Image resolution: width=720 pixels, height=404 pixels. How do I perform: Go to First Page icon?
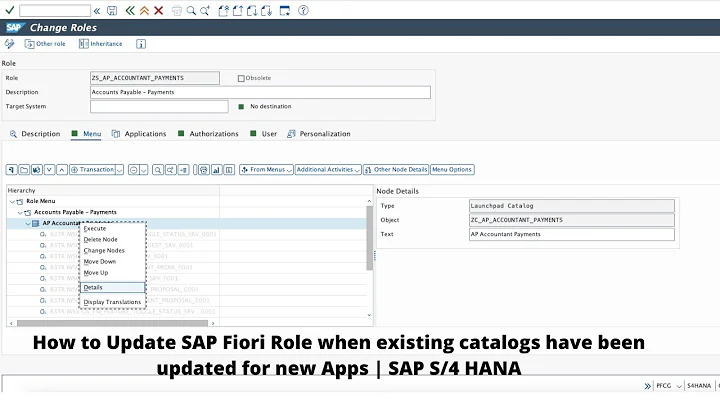224,11
